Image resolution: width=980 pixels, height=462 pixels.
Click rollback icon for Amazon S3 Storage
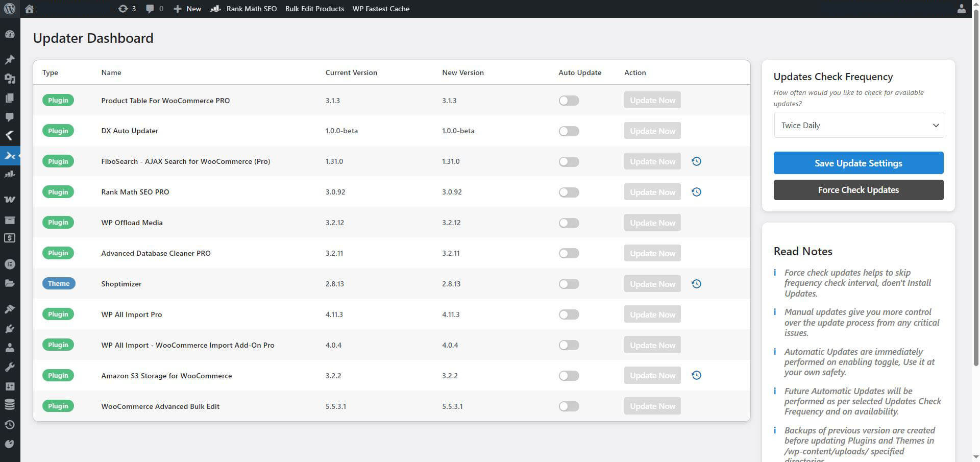(x=696, y=376)
